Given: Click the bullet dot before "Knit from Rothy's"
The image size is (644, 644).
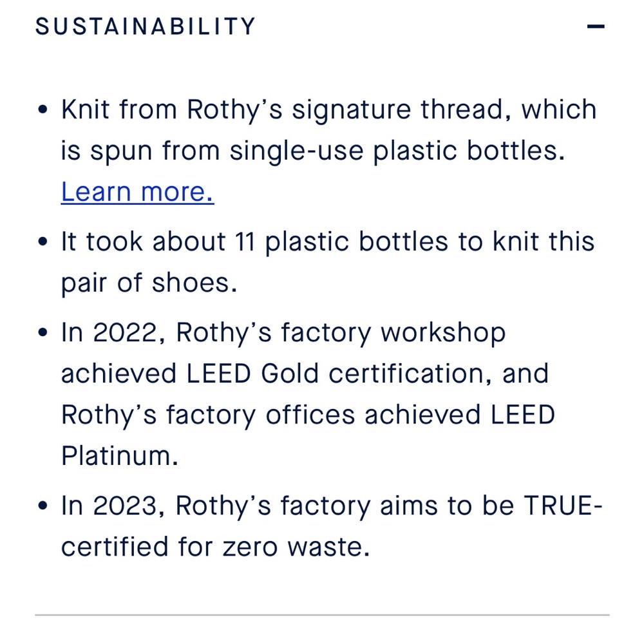Looking at the screenshot, I should click(43, 110).
